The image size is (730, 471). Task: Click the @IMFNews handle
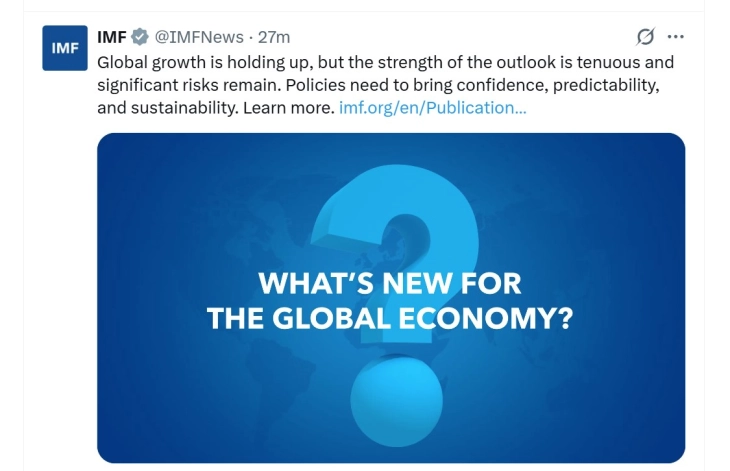pos(199,37)
